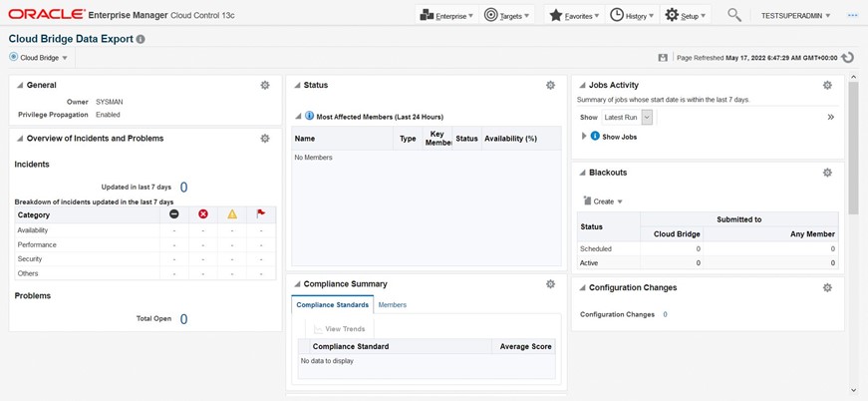Screen dimensions: 868x401
Task: Collapse the Configuration Changes panel
Action: (x=582, y=288)
